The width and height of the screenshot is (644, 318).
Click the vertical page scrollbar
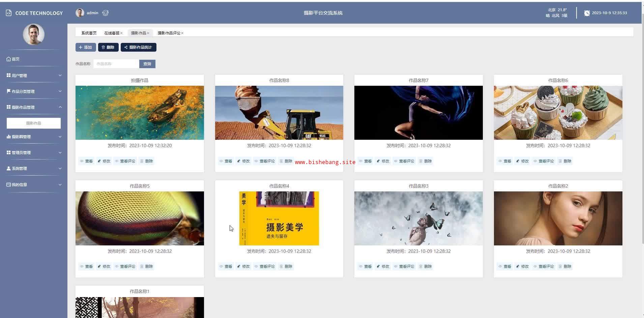pos(642,128)
